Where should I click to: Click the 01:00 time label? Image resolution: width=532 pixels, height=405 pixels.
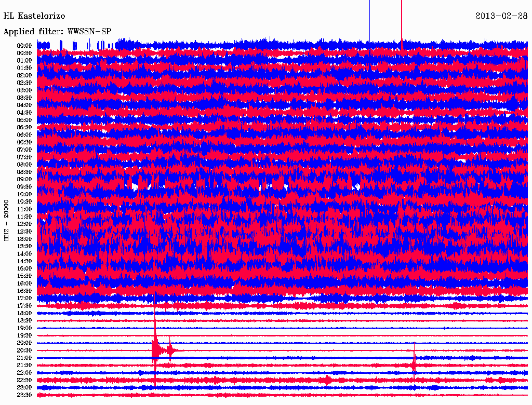(x=24, y=60)
